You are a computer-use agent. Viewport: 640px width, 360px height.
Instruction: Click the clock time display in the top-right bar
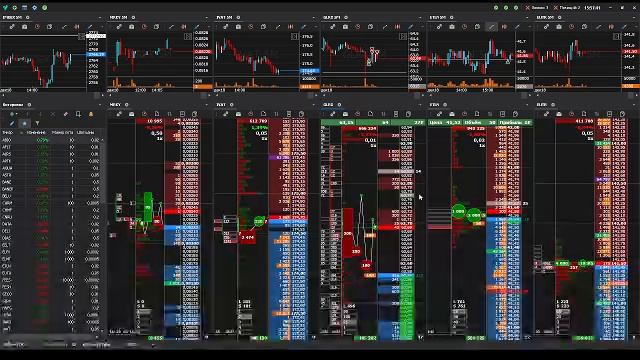point(592,7)
